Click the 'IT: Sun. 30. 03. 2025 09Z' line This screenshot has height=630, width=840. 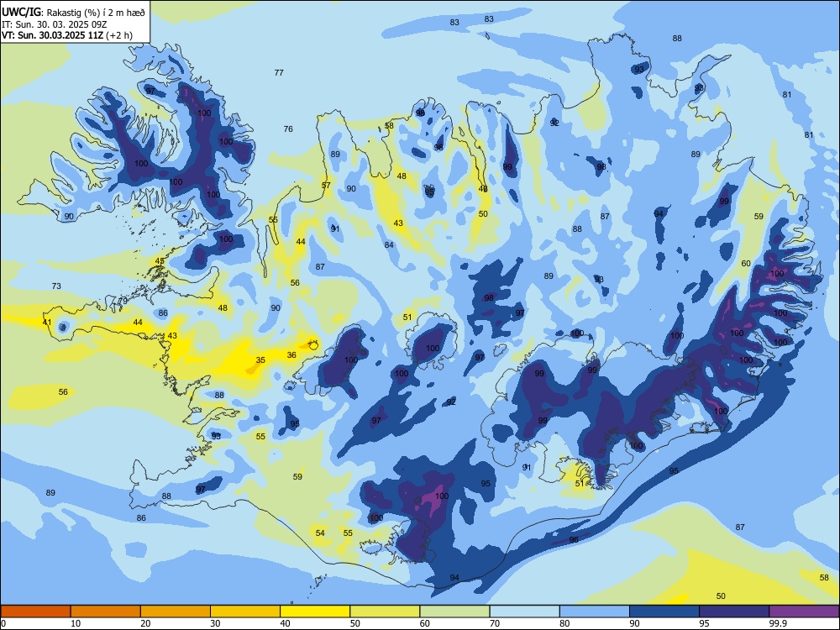point(54,24)
